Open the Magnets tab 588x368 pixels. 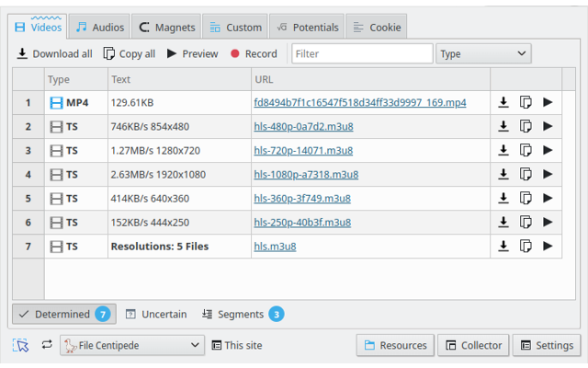[165, 28]
